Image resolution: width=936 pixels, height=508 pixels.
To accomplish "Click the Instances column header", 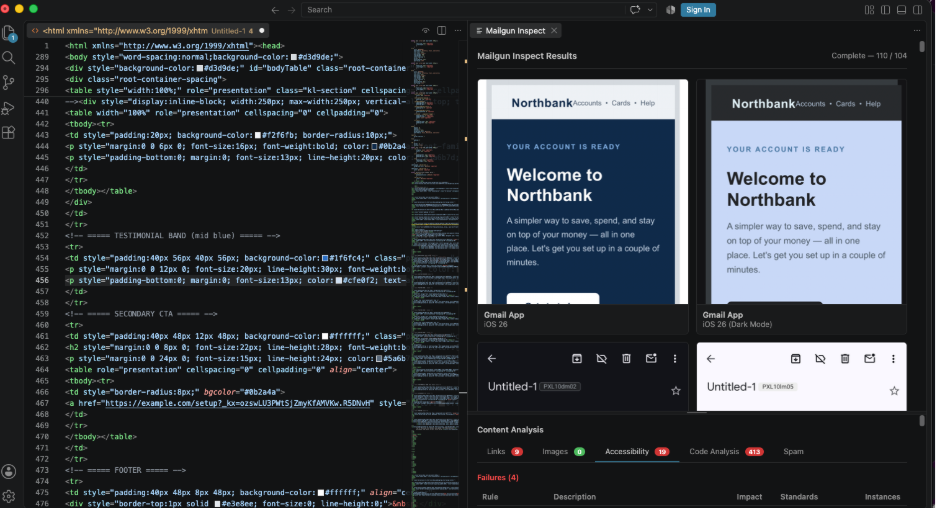I will tap(882, 497).
